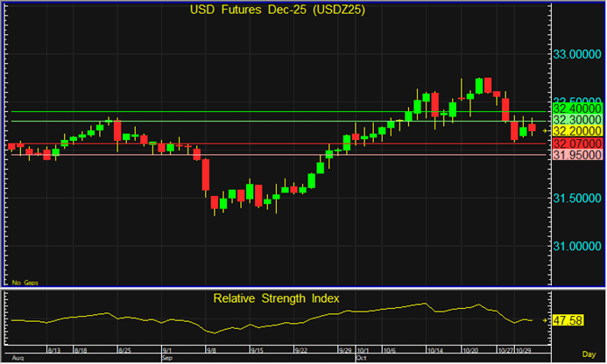Image resolution: width=607 pixels, height=364 pixels.
Task: Select the 32.30000 light green price tag
Action: pyautogui.click(x=575, y=119)
